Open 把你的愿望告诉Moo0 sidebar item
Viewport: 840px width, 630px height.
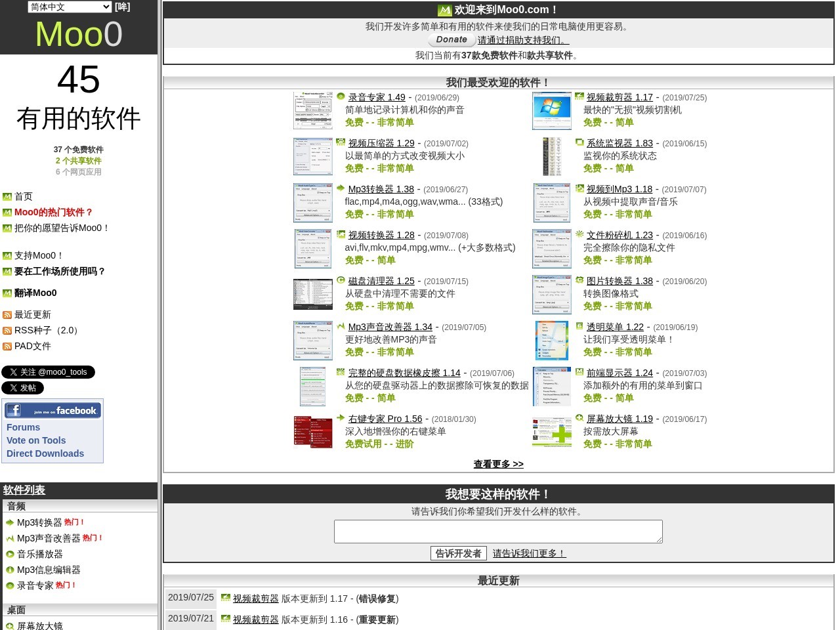click(x=62, y=228)
